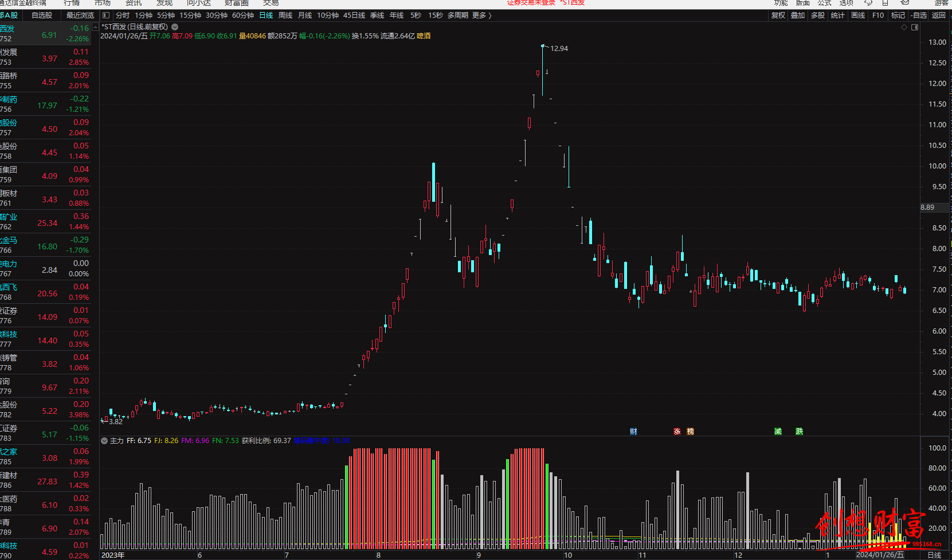
Task: Click the 叠加 overlay button
Action: [798, 15]
